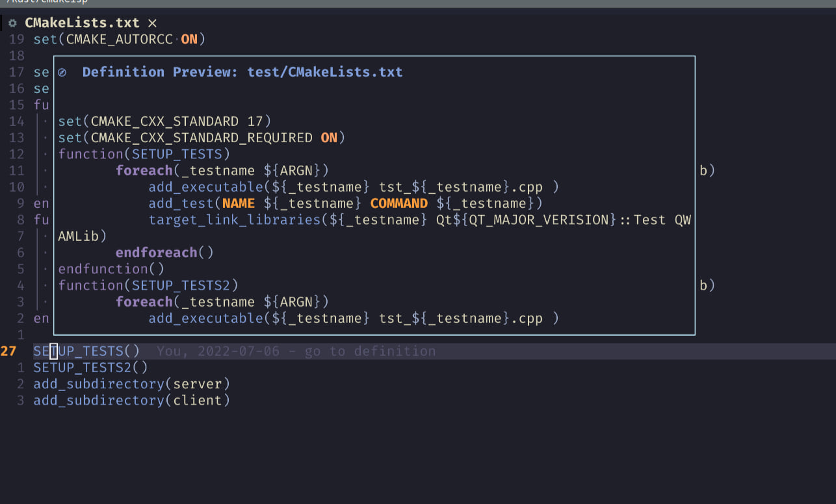Click the add_subdirectory(client) line
The width and height of the screenshot is (836, 504).
pyautogui.click(x=132, y=400)
